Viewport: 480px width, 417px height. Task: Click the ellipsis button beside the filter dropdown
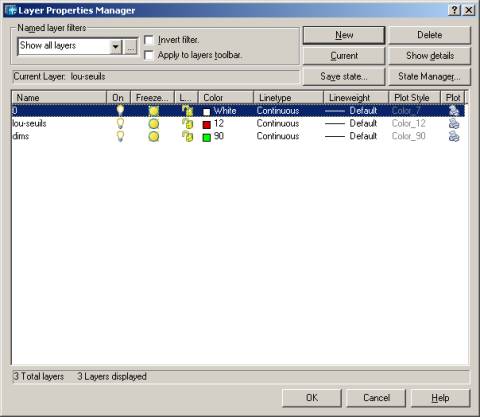(130, 47)
